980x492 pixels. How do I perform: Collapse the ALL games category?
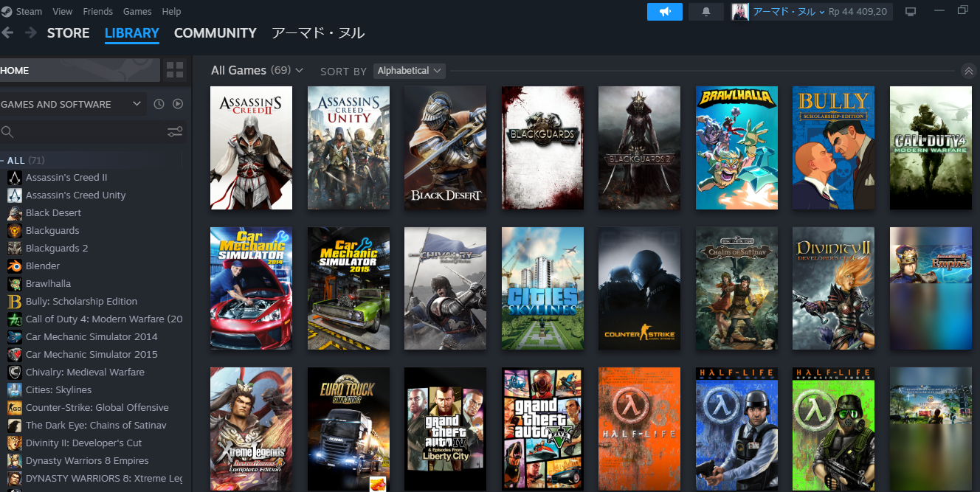pyautogui.click(x=2, y=160)
